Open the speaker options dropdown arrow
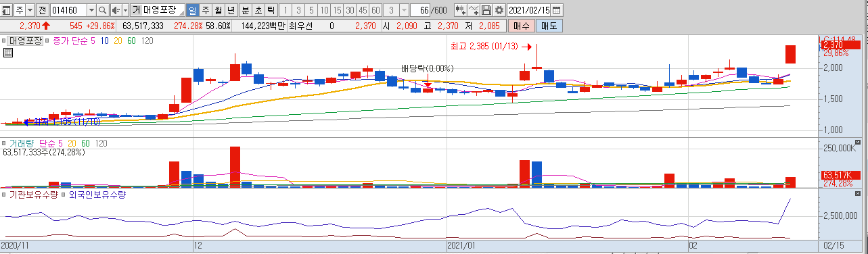The image size is (868, 254). click(x=125, y=10)
